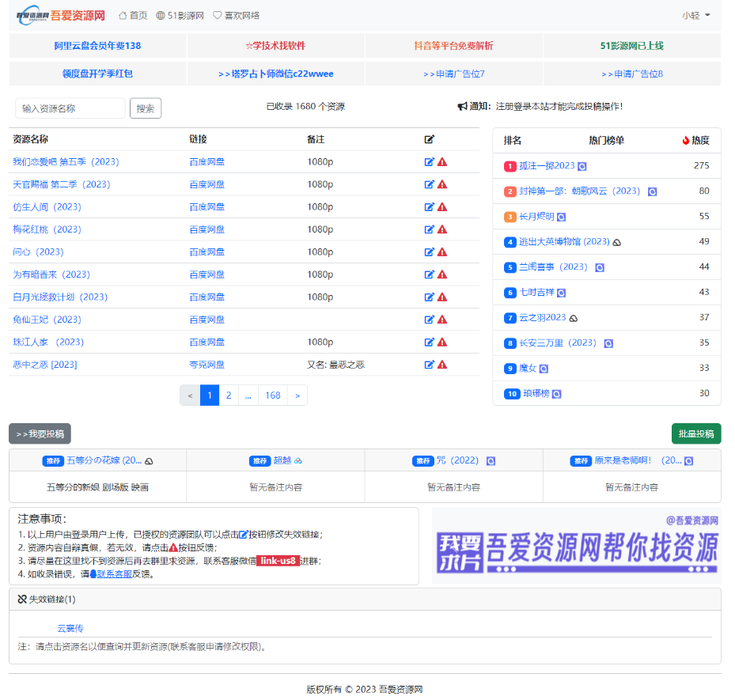
Task: Click the edit icon in table header
Action: coord(430,140)
